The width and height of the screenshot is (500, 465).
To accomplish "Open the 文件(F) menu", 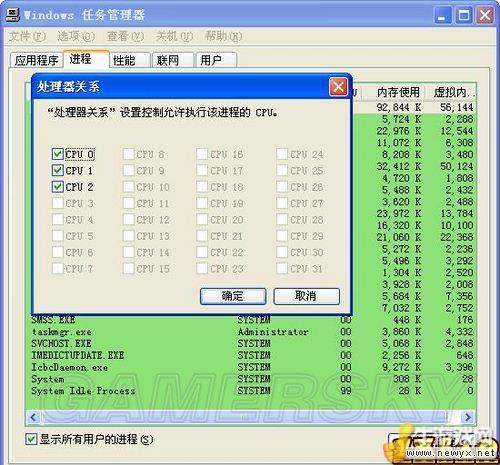I will point(27,36).
